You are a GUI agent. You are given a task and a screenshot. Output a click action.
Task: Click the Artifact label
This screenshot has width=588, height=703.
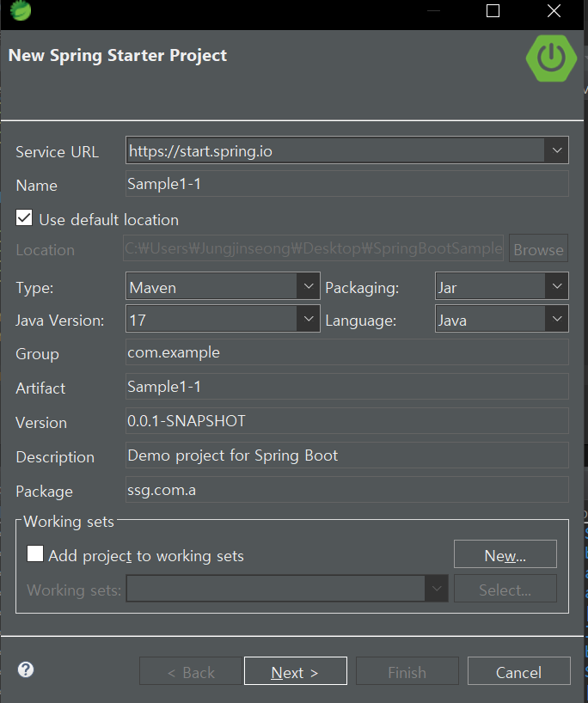point(40,388)
